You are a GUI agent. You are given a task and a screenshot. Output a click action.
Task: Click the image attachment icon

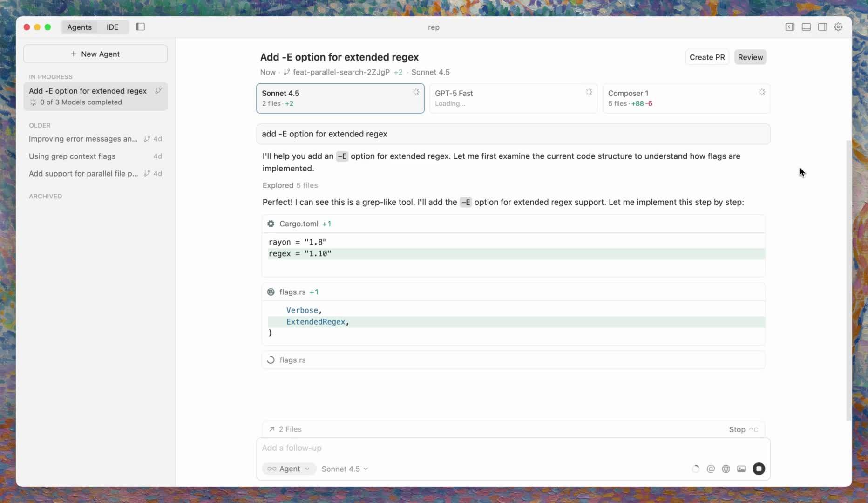pyautogui.click(x=741, y=469)
